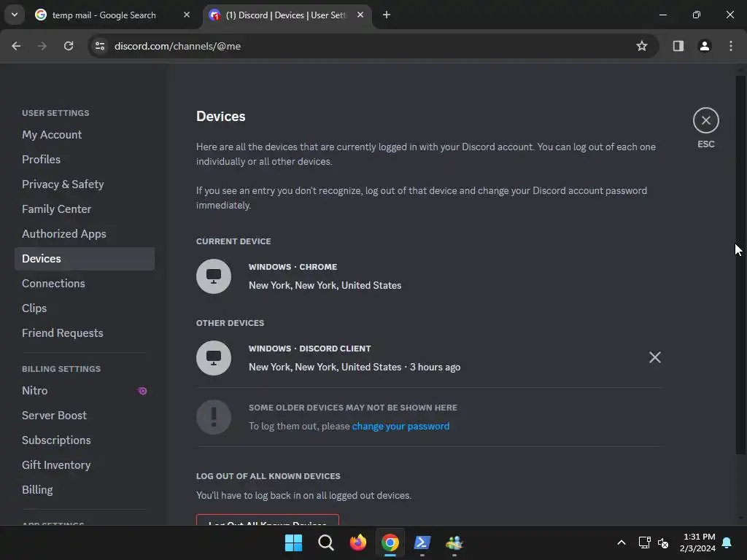The width and height of the screenshot is (747, 560).
Task: Close the temp mail Google Search tab
Action: pos(187,15)
